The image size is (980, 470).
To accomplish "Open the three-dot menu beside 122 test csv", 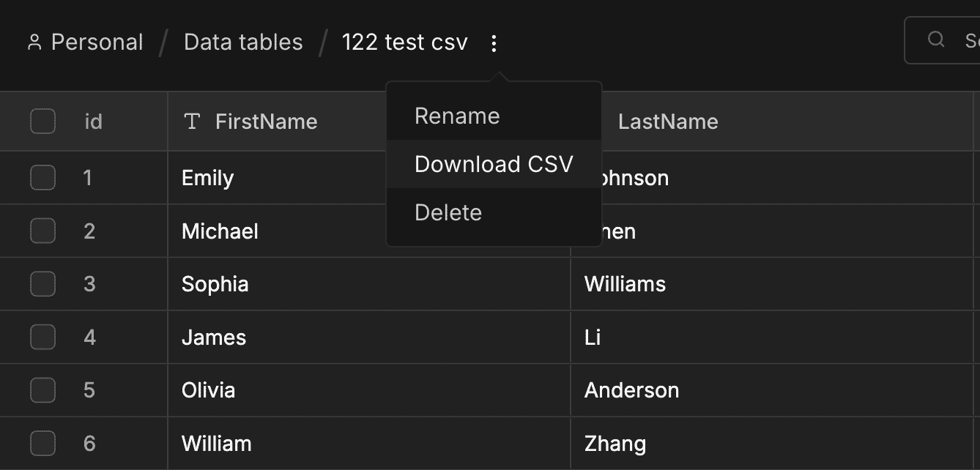I will 494,42.
